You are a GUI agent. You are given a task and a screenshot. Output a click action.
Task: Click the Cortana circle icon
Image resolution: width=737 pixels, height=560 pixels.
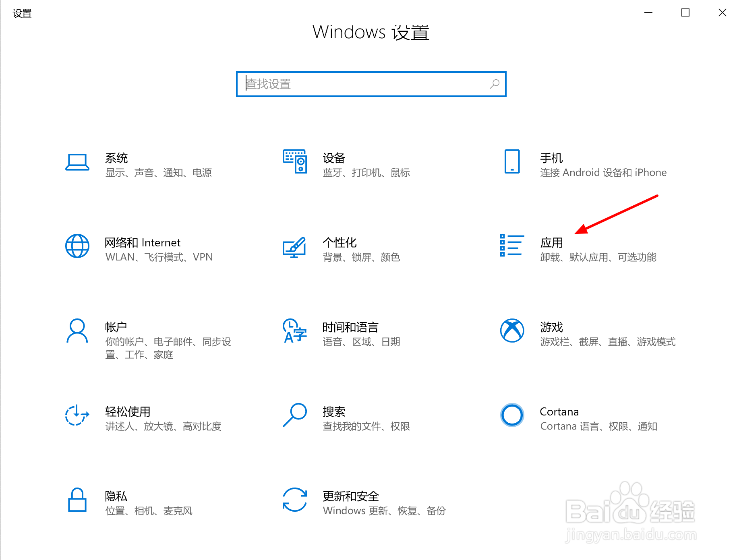[x=512, y=415]
